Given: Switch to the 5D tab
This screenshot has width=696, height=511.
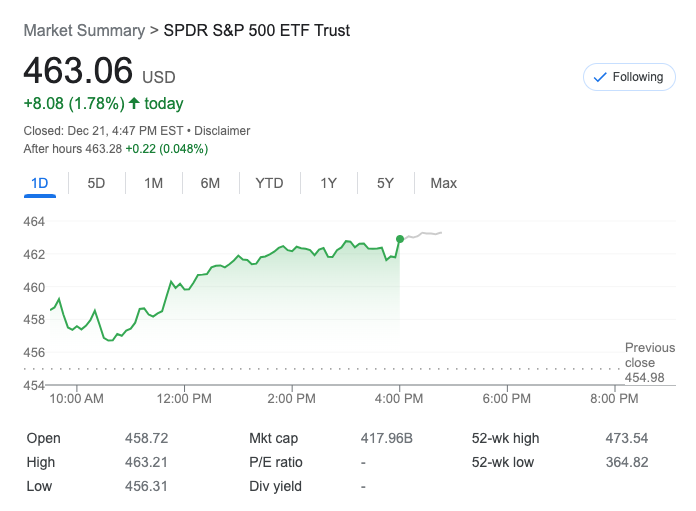Looking at the screenshot, I should 96,183.
